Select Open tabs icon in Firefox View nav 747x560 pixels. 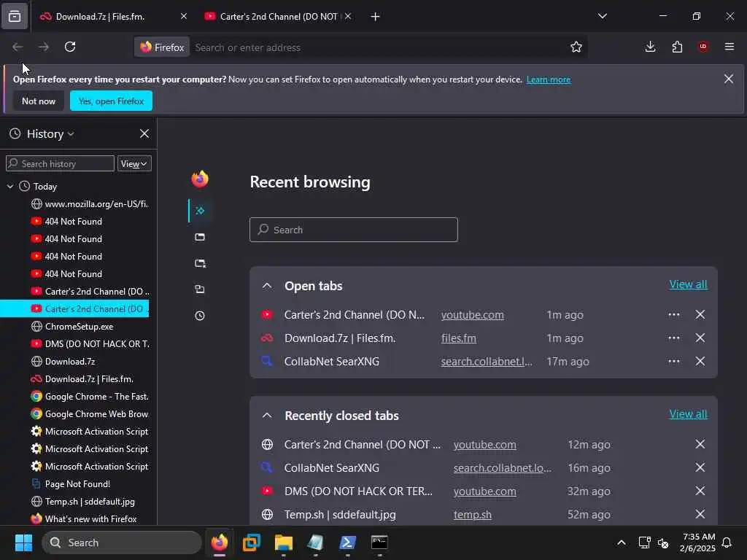[x=200, y=237]
